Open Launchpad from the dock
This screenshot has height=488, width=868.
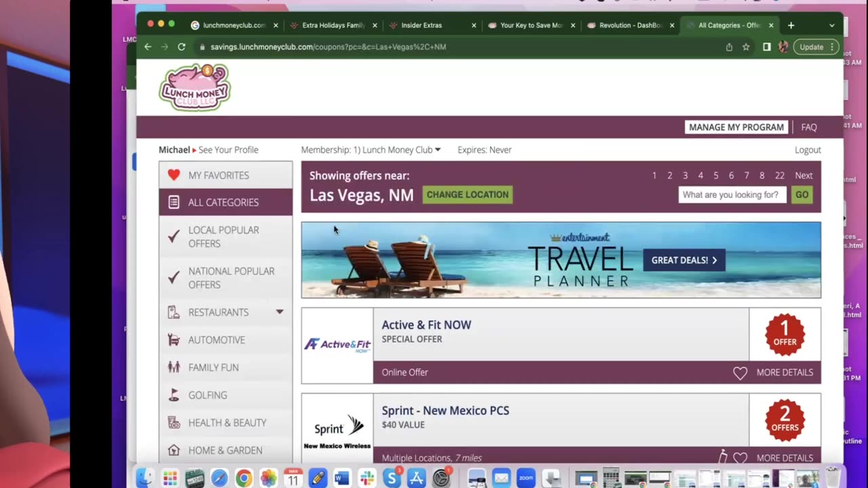[x=170, y=478]
